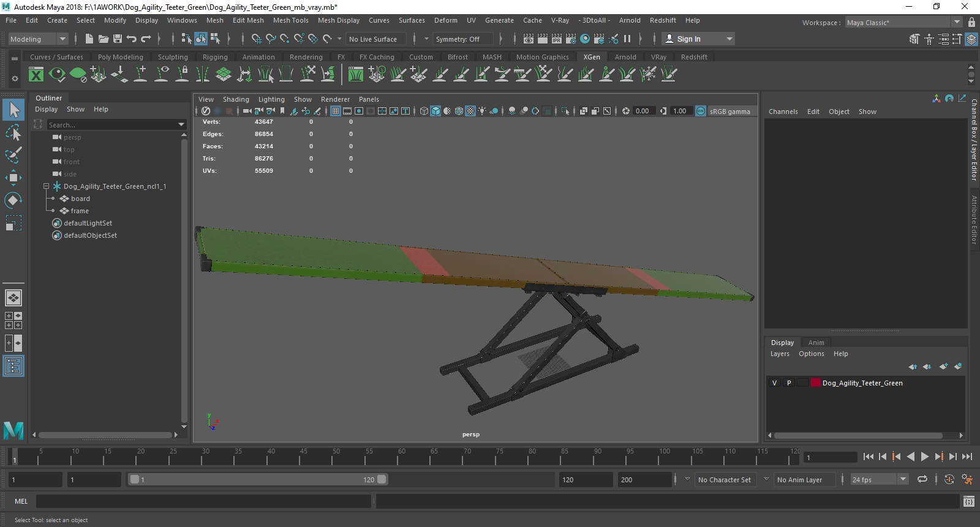Create new layer icon in layer editor
The width and height of the screenshot is (980, 527).
[x=943, y=366]
